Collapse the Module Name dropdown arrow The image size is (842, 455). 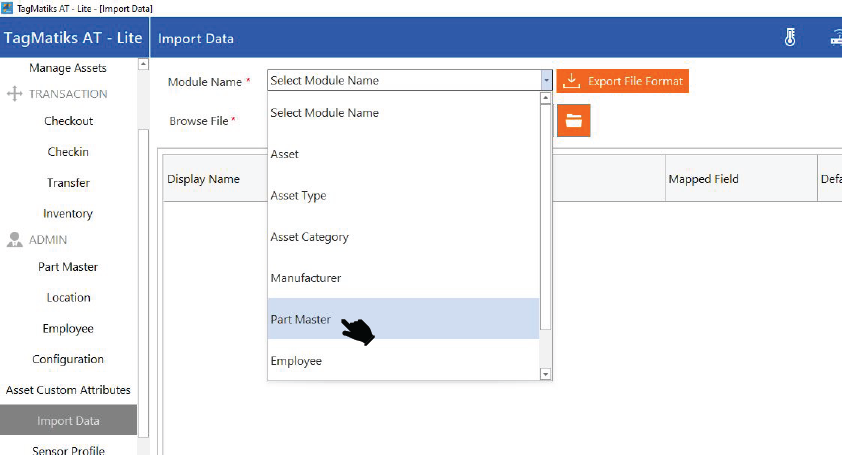[x=546, y=81]
